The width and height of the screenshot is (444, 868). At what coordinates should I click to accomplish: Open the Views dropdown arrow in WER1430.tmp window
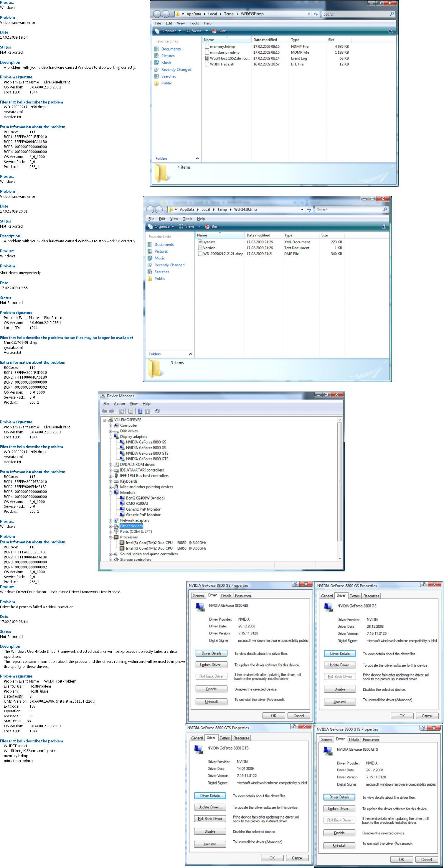(x=200, y=226)
